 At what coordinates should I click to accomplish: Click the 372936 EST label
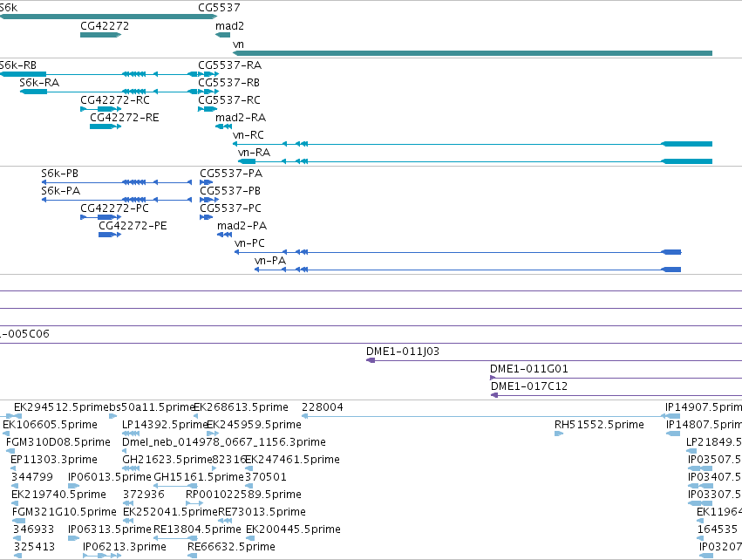click(143, 495)
